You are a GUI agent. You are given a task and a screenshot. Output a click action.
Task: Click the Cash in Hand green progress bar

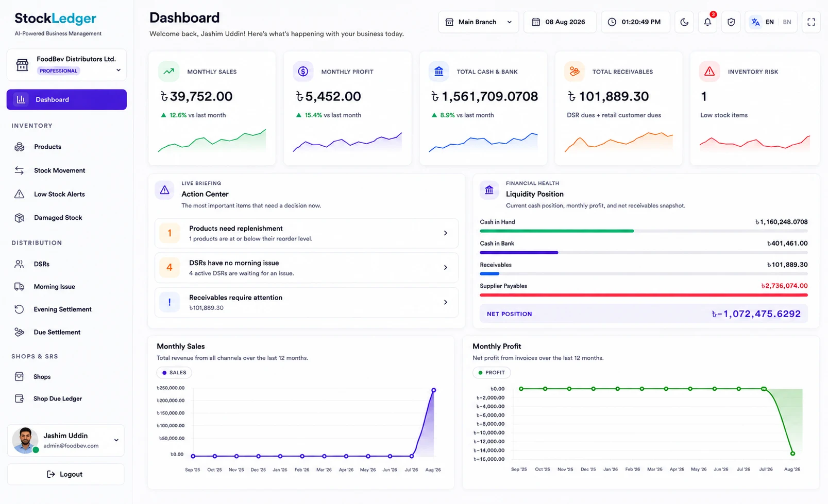click(557, 231)
